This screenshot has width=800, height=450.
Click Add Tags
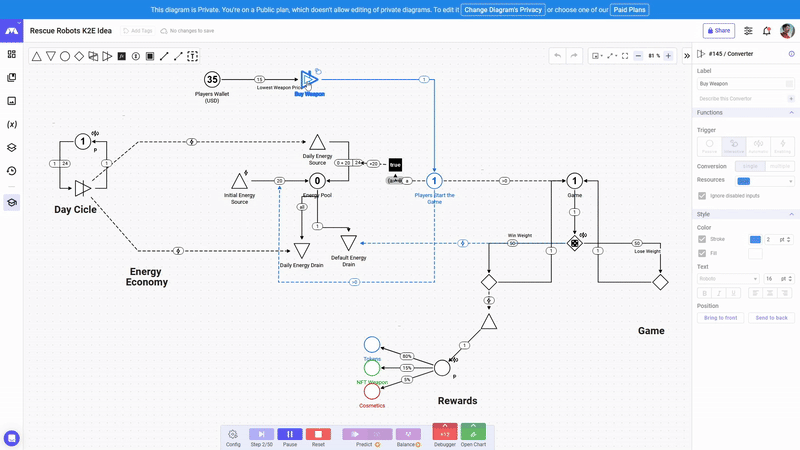138,31
